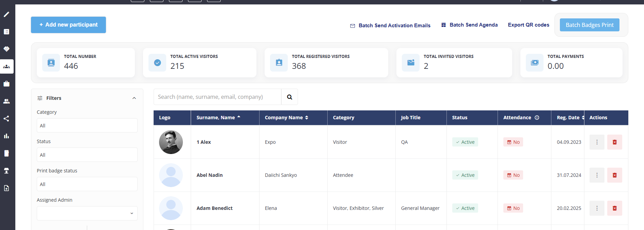Click Total Active Visitors checkmark icon

coord(157,63)
